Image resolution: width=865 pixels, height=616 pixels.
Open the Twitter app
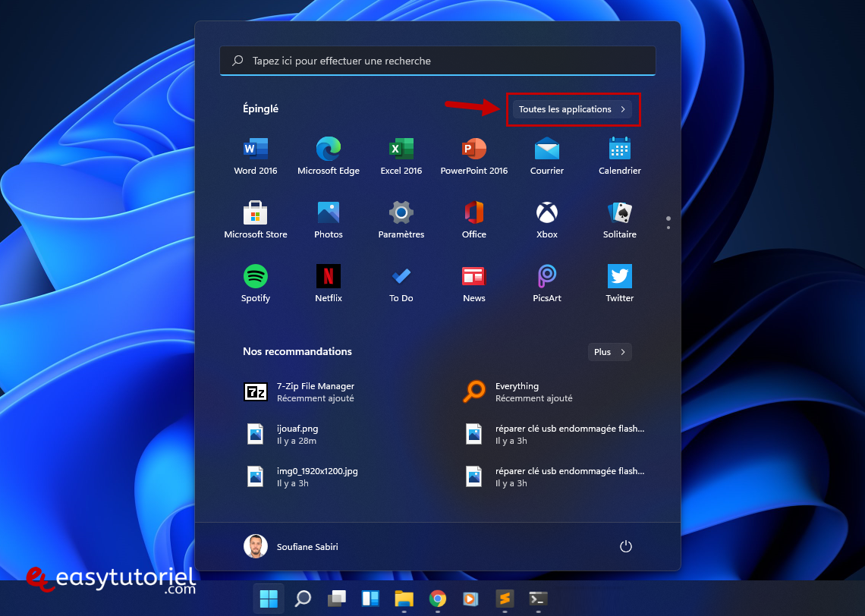click(x=619, y=284)
